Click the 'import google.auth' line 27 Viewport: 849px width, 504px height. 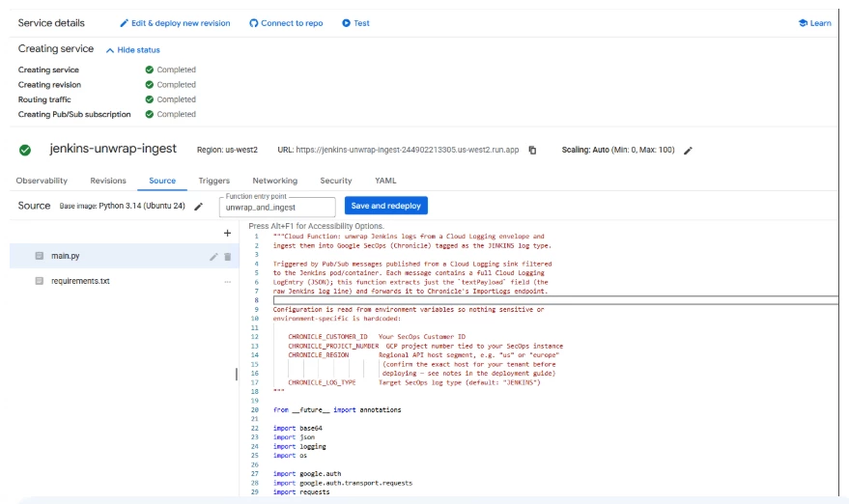[307, 474]
